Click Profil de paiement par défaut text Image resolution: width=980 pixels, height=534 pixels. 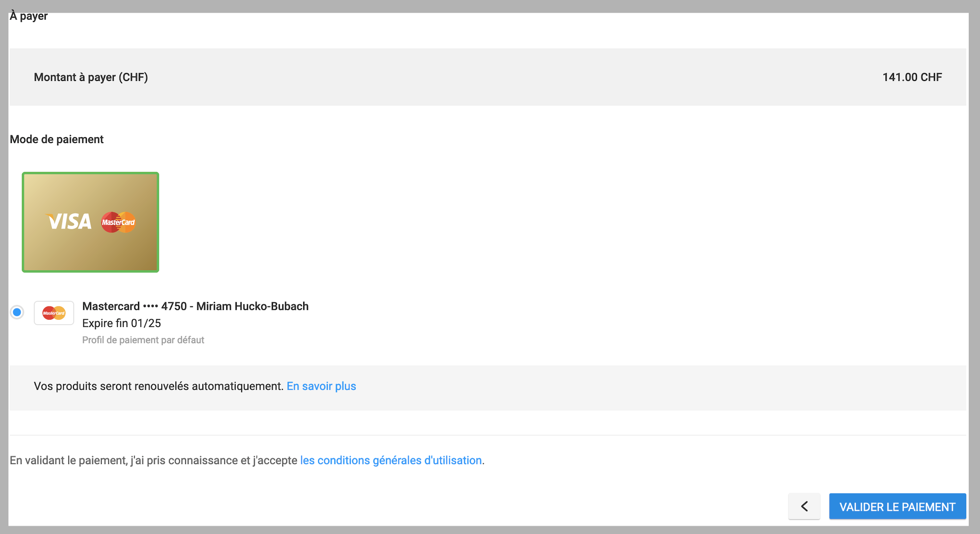pos(143,340)
